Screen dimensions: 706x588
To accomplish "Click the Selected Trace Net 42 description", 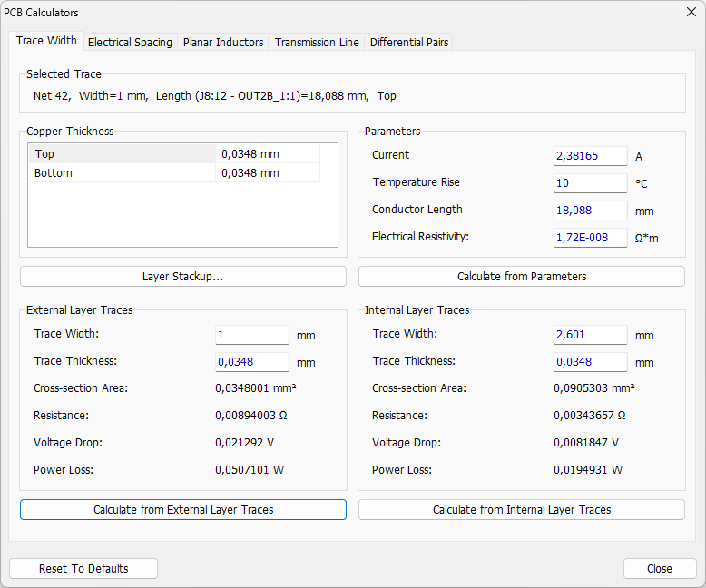I will [x=215, y=96].
